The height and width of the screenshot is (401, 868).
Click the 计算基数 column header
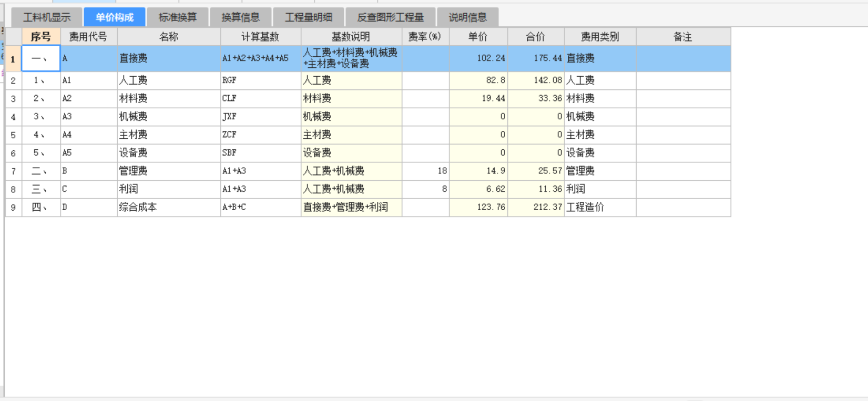[x=260, y=37]
